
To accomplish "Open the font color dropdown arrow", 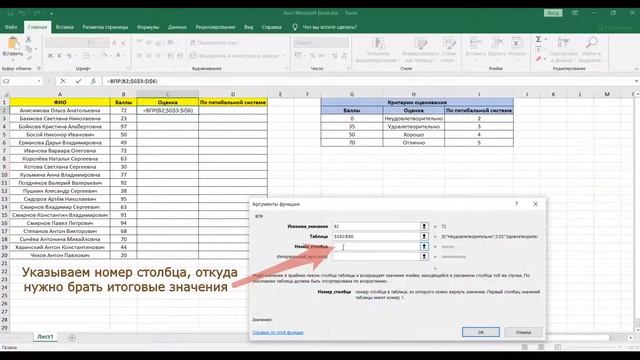I will tap(125, 56).
